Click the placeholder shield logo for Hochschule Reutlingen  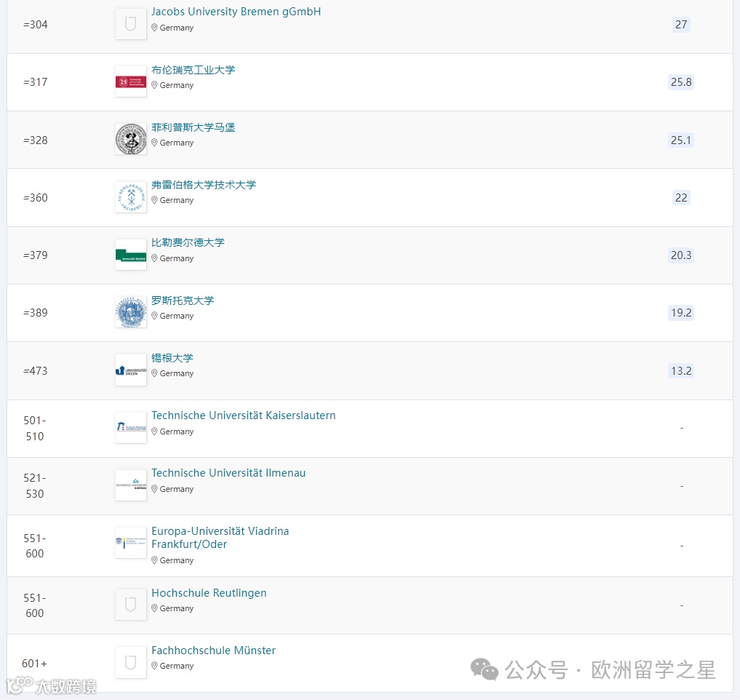131,604
